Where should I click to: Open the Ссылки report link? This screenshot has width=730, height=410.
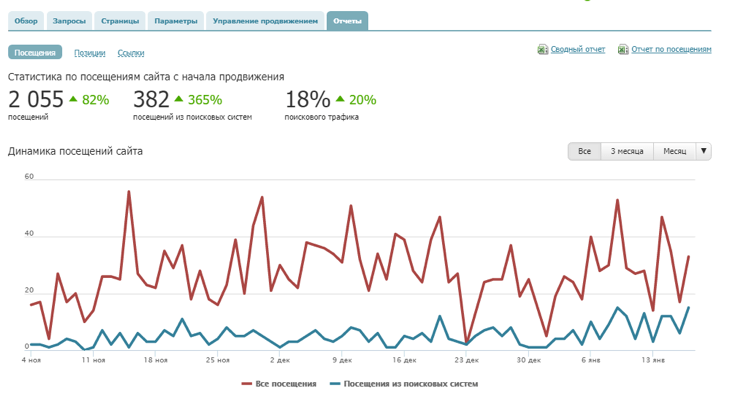[131, 53]
